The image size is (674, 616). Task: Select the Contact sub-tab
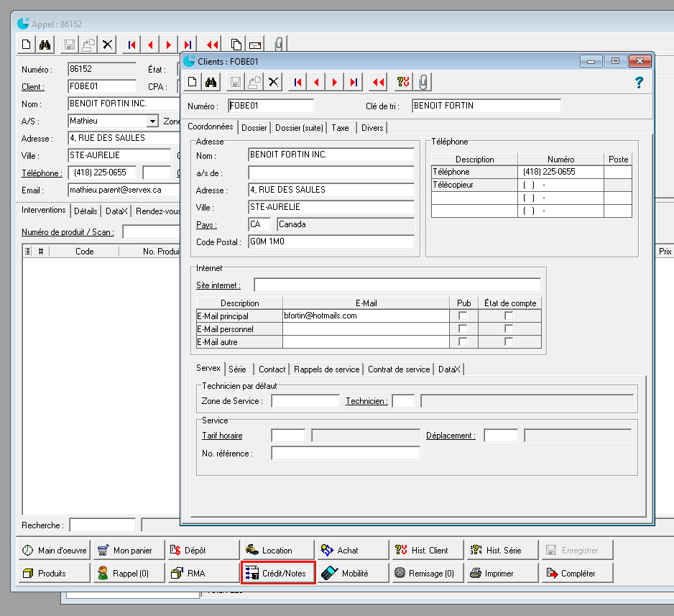click(x=272, y=369)
